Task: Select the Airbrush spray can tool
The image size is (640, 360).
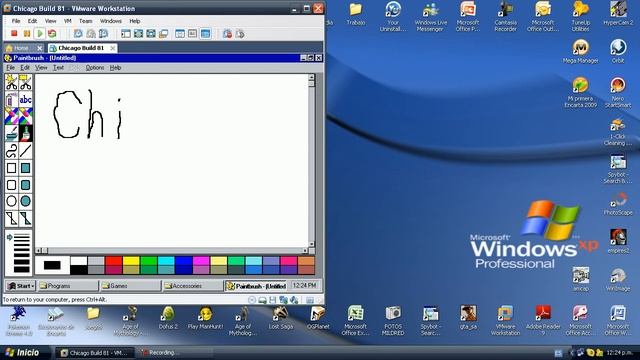Action: tap(11, 100)
